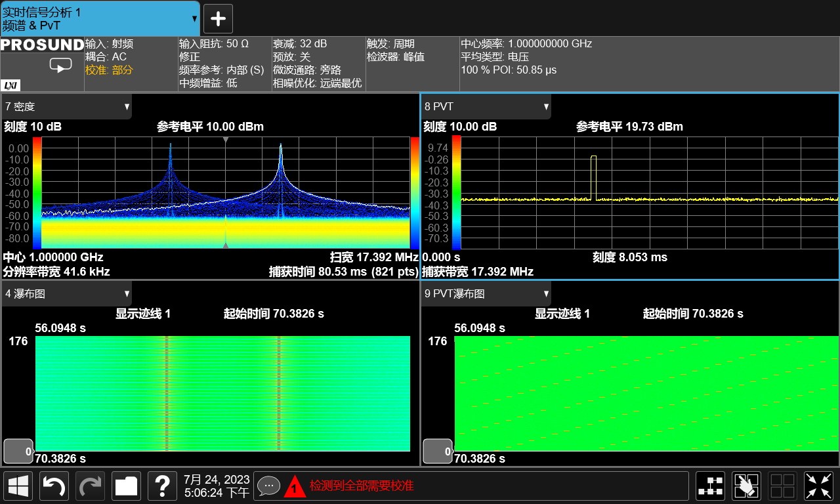Viewport: 840px width, 504px height.
Task: Click 中心 1.000000 GHz label
Action: point(53,257)
